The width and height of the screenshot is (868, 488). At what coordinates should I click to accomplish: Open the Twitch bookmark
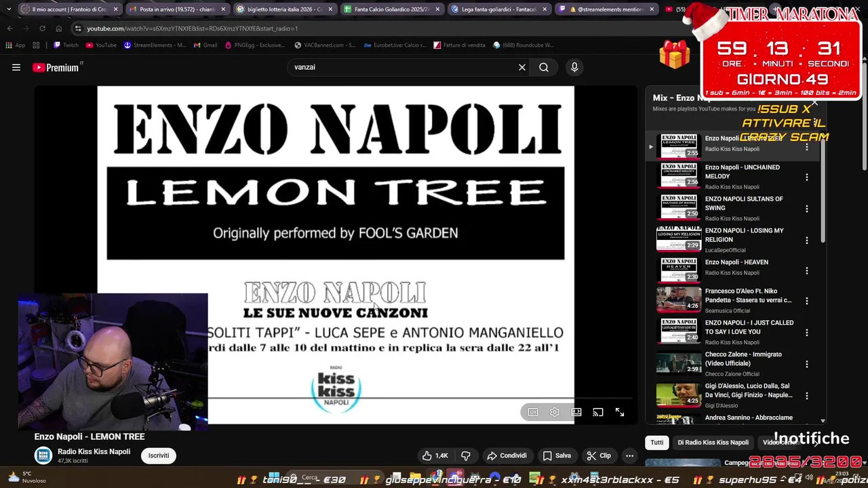[x=66, y=45]
